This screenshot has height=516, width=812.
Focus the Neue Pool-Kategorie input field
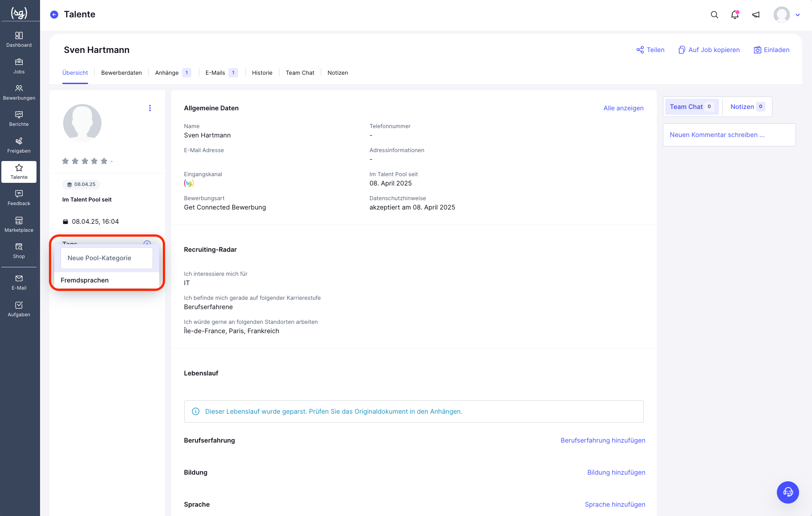tap(107, 258)
